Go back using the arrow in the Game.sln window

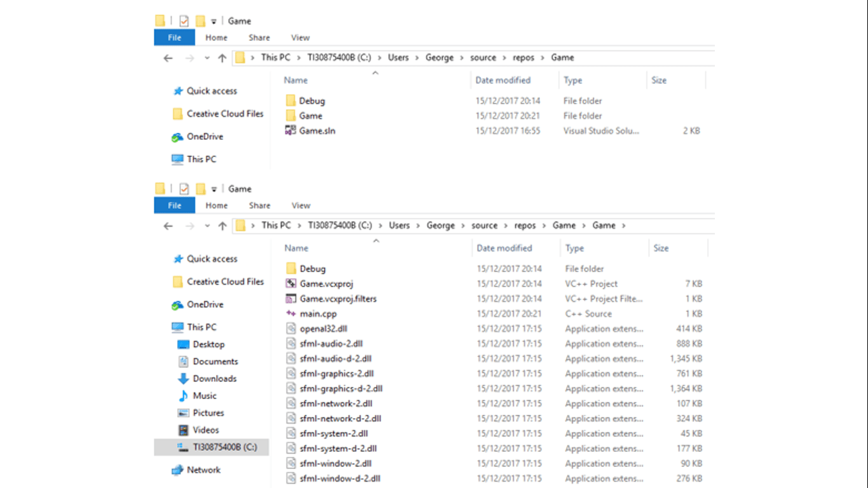click(x=168, y=58)
